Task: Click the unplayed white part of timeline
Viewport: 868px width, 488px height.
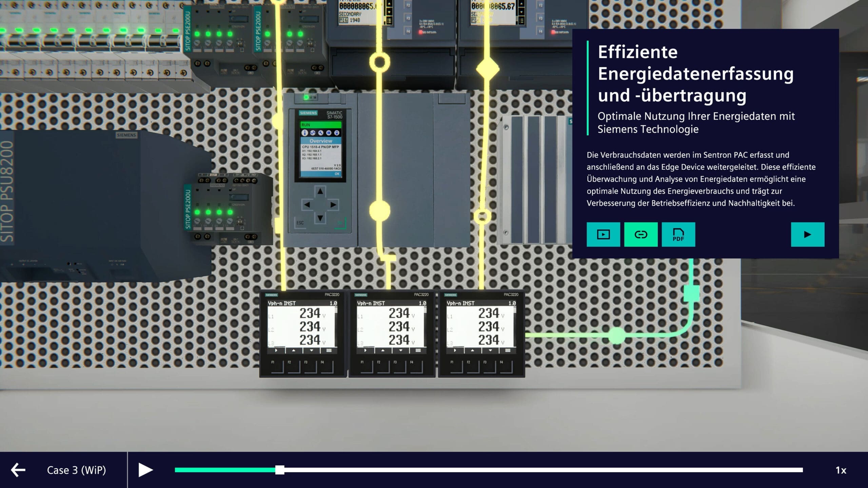Action: (x=544, y=470)
